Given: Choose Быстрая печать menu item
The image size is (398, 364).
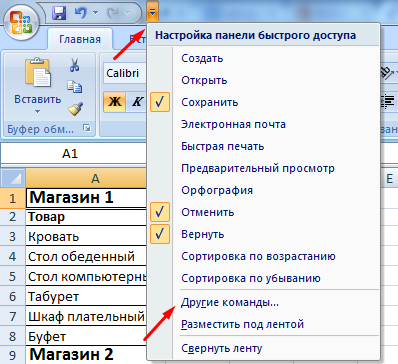Looking at the screenshot, I should click(263, 146).
